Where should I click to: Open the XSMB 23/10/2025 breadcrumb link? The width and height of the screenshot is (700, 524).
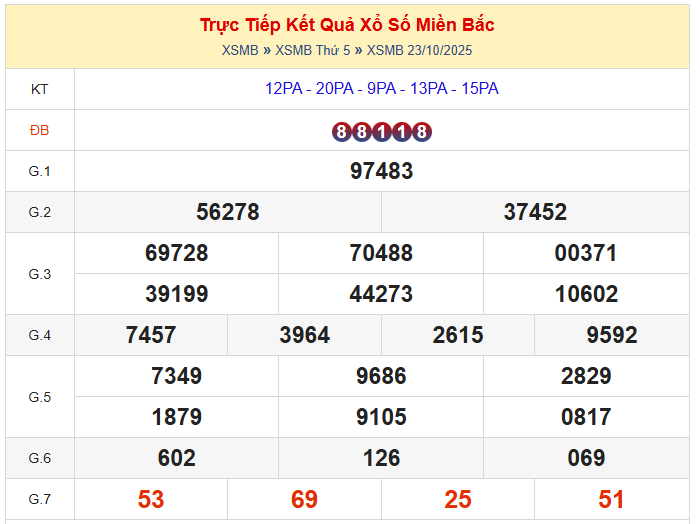coord(419,50)
